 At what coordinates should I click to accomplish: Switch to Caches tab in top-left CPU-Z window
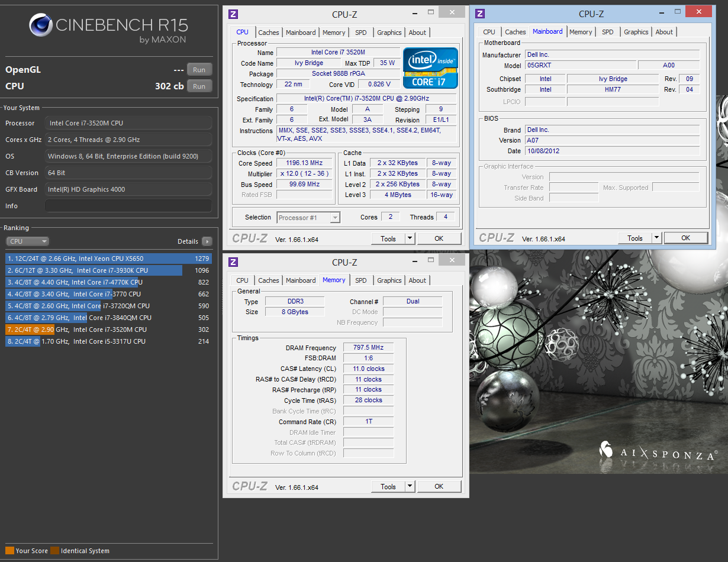[269, 33]
